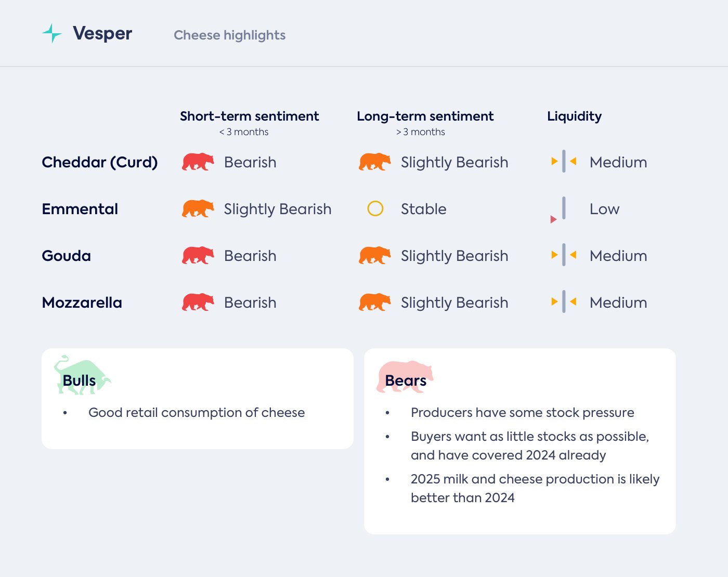Click Mozzarella's medium liquidity indicator icon
Image resolution: width=728 pixels, height=577 pixels.
click(x=564, y=302)
